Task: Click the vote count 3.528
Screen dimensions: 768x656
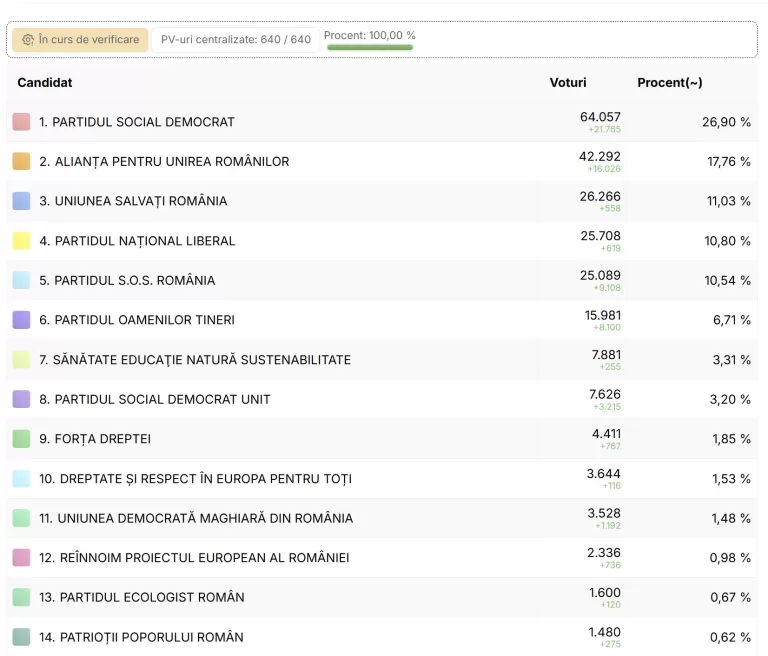Action: [604, 513]
